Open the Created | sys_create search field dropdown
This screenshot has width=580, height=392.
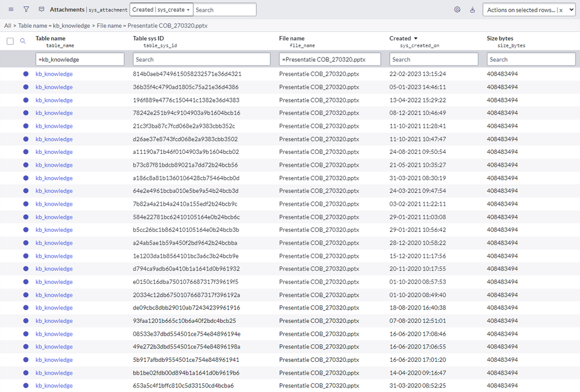(x=161, y=10)
